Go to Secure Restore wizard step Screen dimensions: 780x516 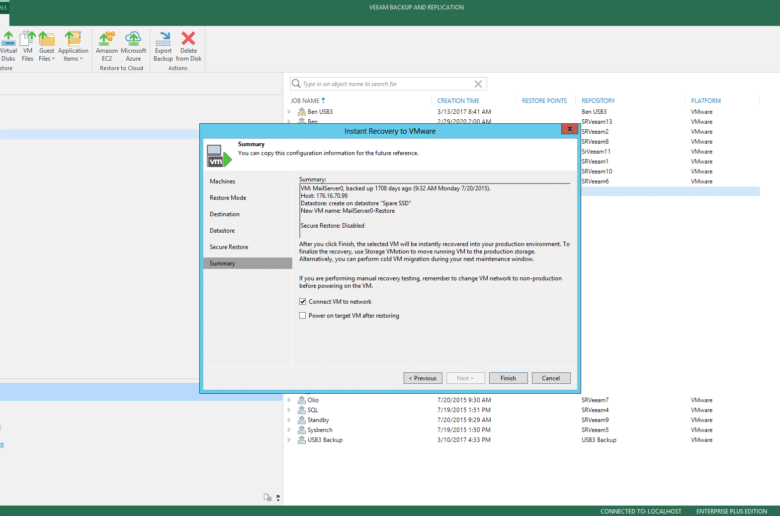point(229,247)
